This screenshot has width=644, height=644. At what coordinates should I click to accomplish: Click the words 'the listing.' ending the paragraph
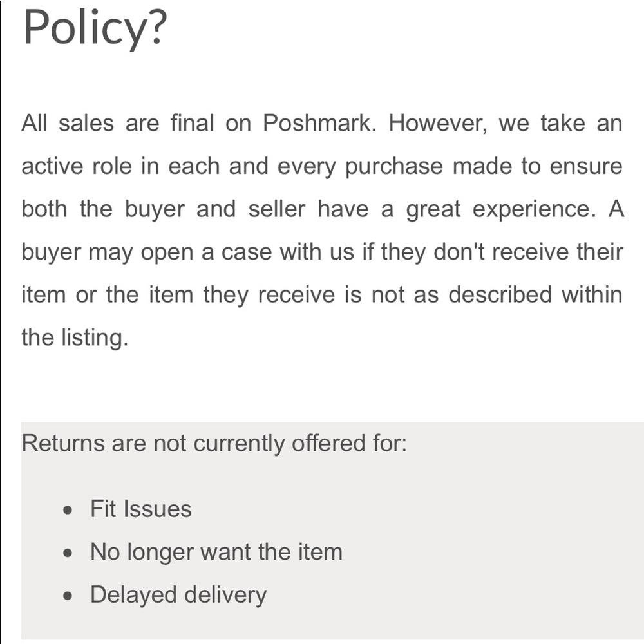(x=75, y=337)
